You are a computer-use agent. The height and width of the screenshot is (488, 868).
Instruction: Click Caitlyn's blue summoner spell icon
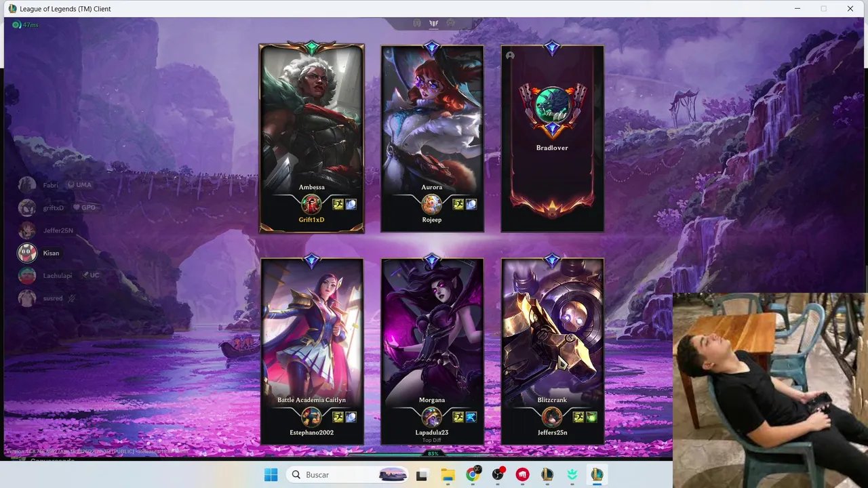(351, 417)
